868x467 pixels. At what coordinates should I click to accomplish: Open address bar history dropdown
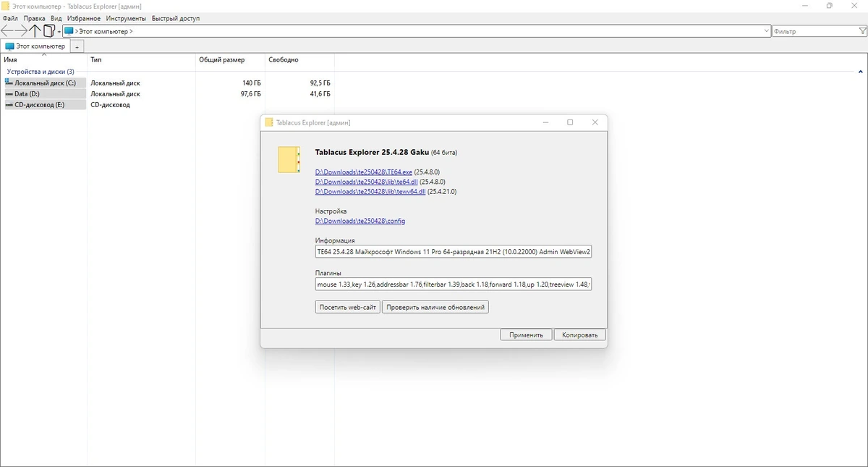767,31
